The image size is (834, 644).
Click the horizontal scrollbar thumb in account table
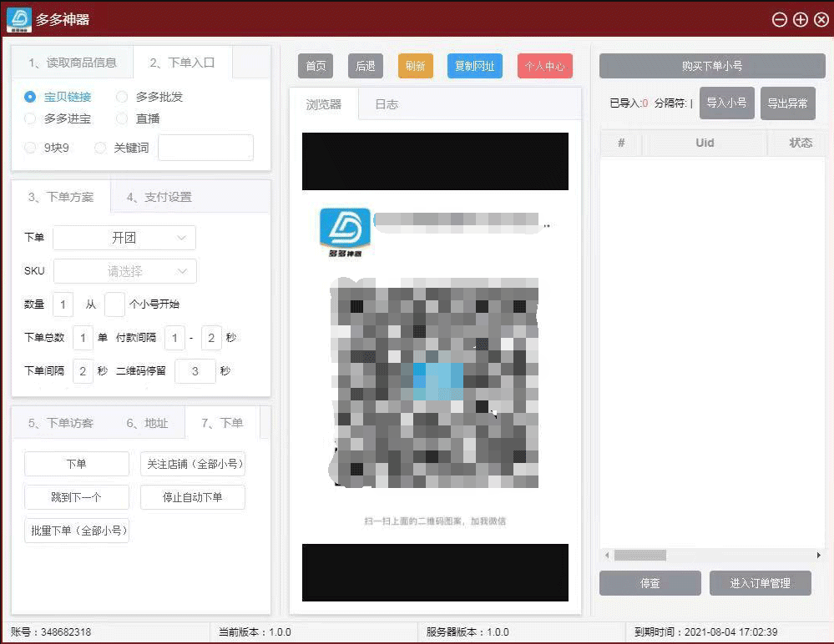point(639,556)
